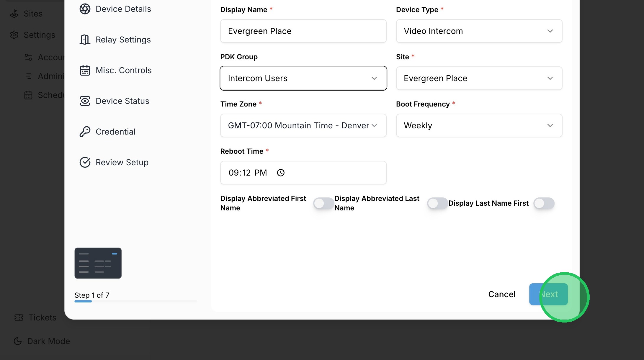Go to Sites in sidebar

[x=33, y=14]
